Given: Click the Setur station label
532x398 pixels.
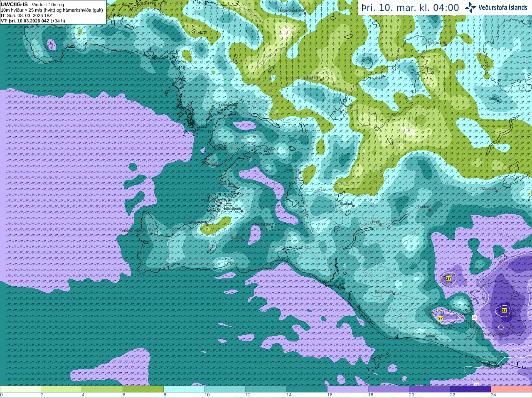Looking at the screenshot, I should (x=493, y=98).
